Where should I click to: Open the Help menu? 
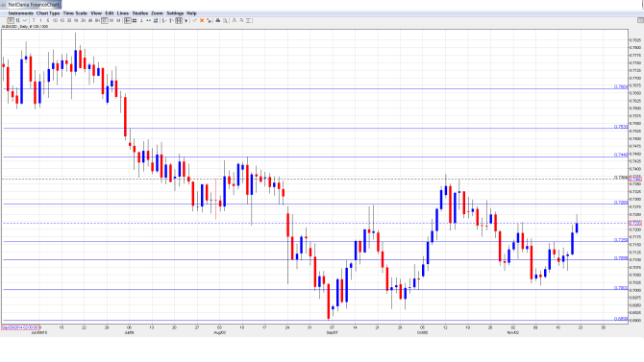click(x=191, y=13)
